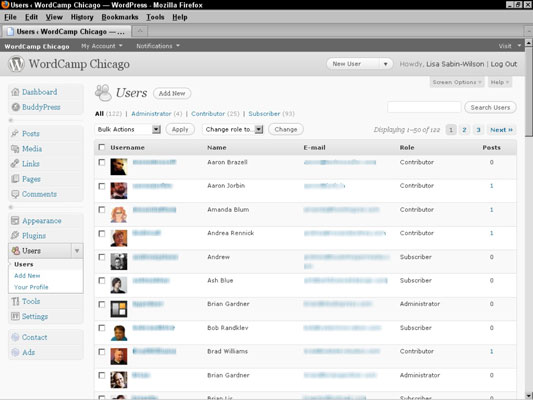Check the box for Aaron Jorbin
Screen dimensions: 533x400
[x=101, y=186]
